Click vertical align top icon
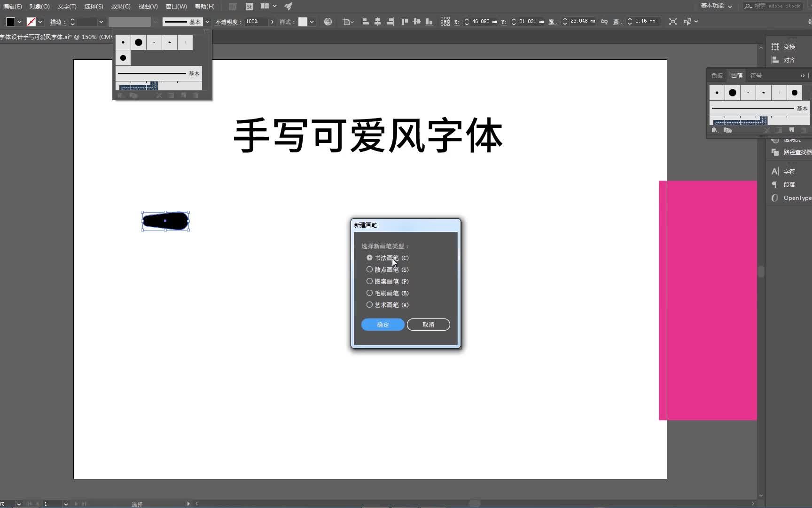This screenshot has height=508, width=812. [405, 22]
